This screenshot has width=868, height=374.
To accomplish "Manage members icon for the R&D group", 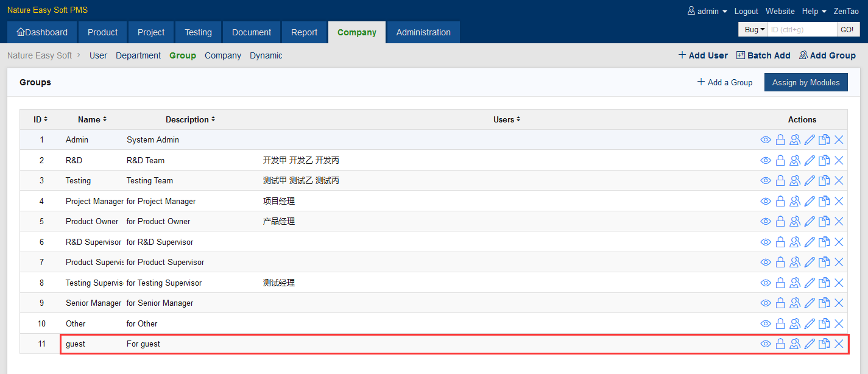I will (x=795, y=161).
